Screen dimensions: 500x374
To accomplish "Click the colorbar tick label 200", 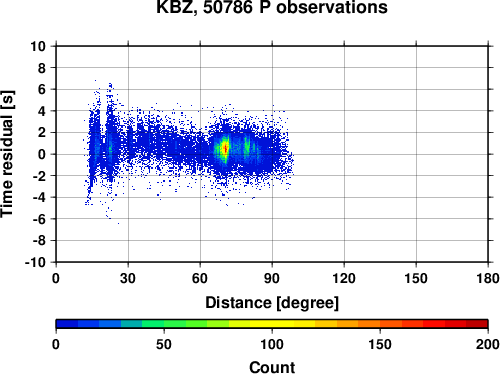I will tap(488, 344).
